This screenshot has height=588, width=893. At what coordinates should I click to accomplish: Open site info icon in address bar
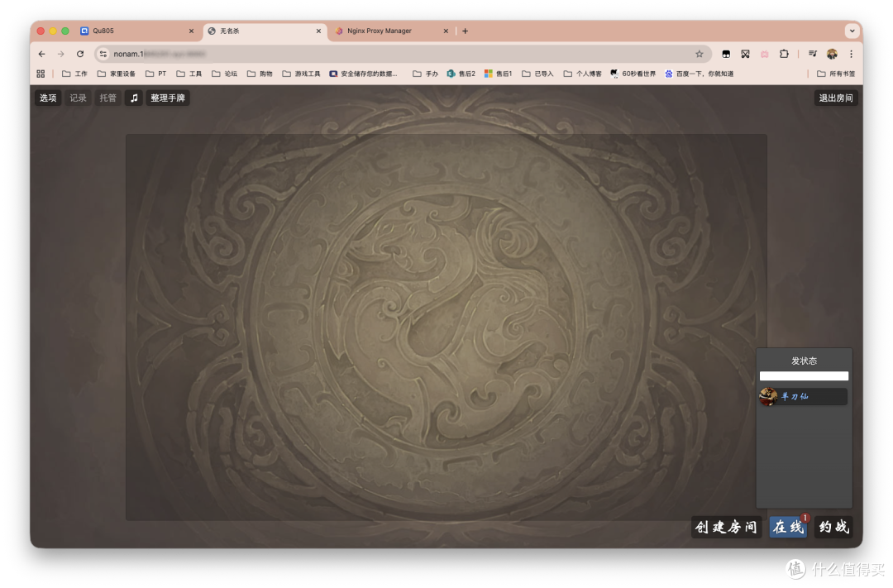pos(103,54)
